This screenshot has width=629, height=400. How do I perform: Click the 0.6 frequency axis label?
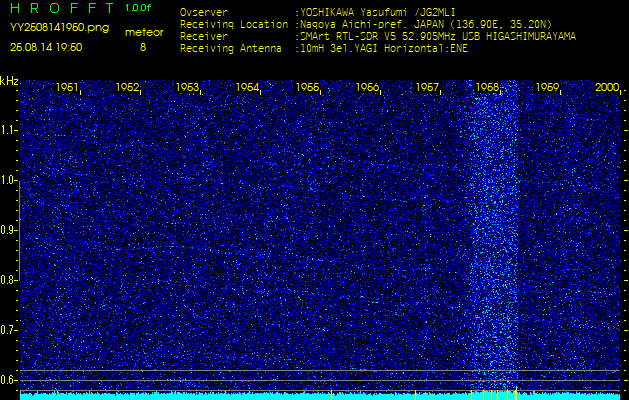[x=9, y=380]
